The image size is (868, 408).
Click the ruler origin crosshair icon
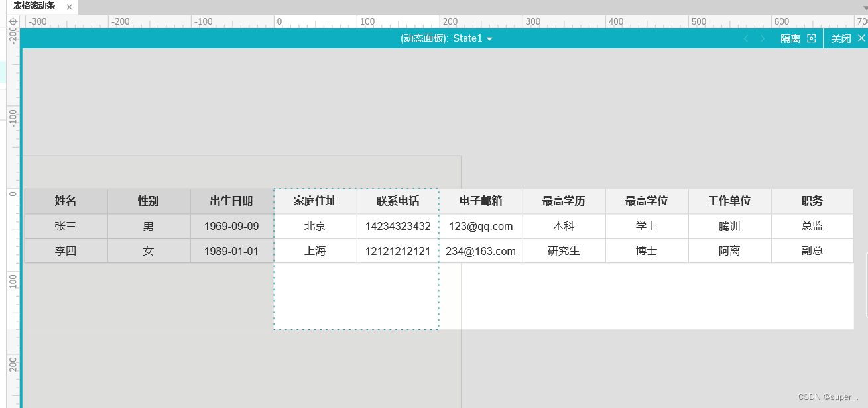[13, 21]
